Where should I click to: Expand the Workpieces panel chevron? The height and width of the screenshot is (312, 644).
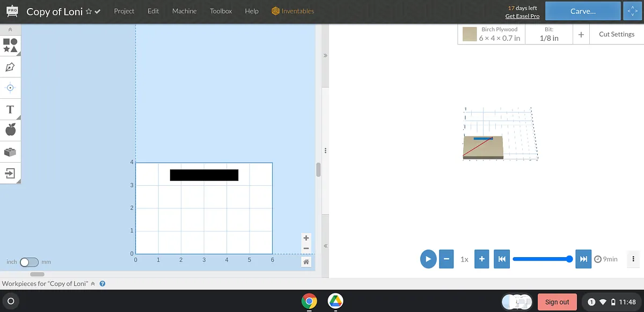[x=92, y=284]
